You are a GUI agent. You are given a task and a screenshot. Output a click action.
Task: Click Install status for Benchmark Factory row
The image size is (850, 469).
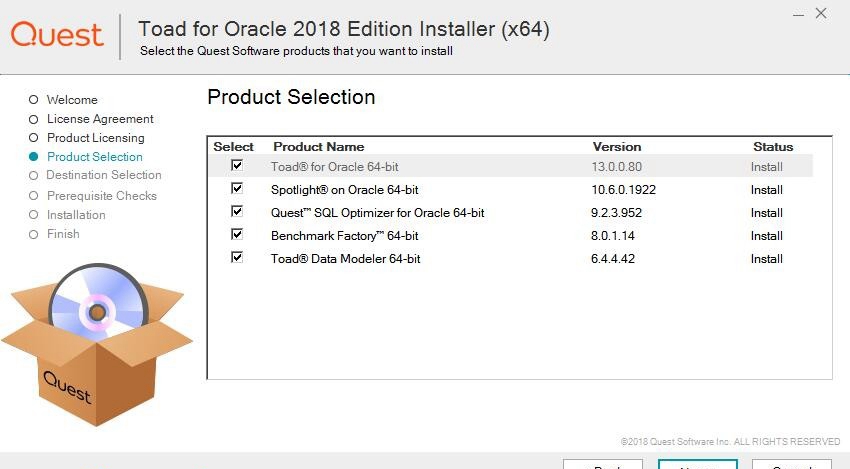(767, 236)
